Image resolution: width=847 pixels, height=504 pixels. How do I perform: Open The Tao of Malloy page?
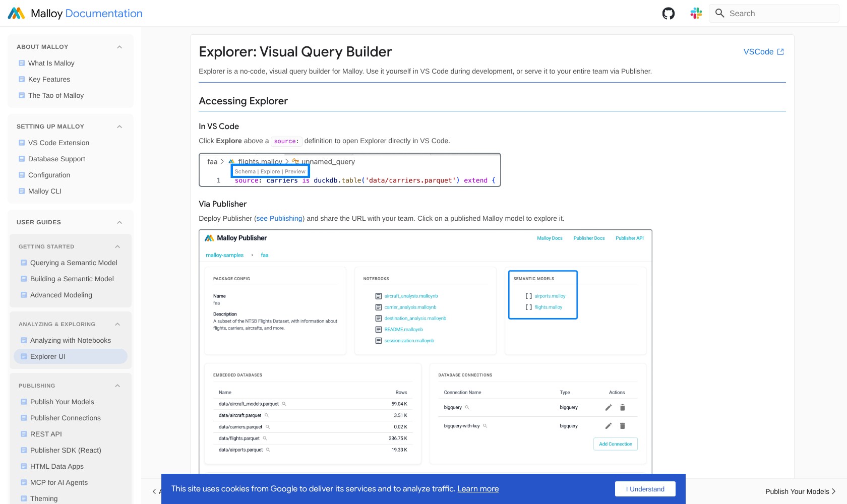(x=56, y=95)
